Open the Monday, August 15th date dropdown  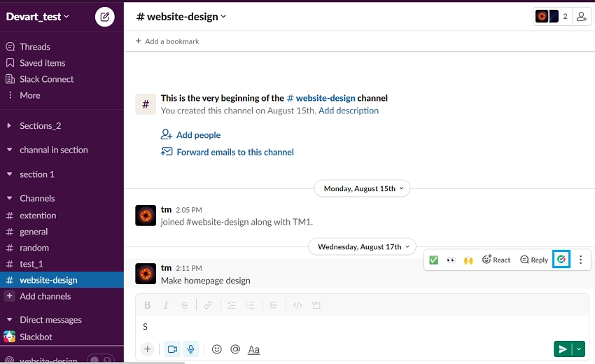[x=362, y=188]
